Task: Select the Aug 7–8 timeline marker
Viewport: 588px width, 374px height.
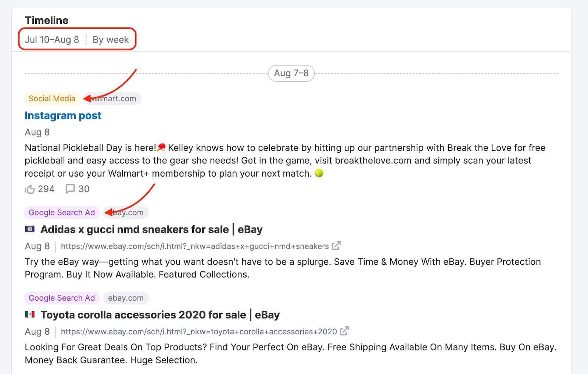Action: tap(291, 73)
